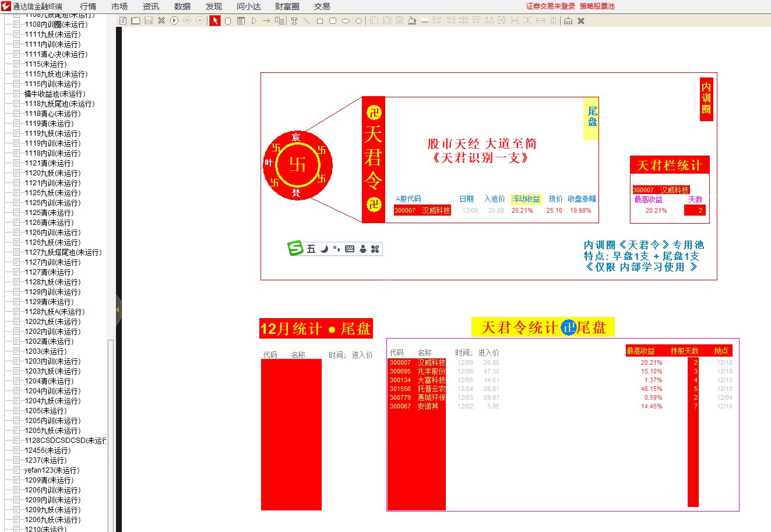Select tree item 1237(未运行)
This screenshot has width=771, height=532.
tap(45, 460)
